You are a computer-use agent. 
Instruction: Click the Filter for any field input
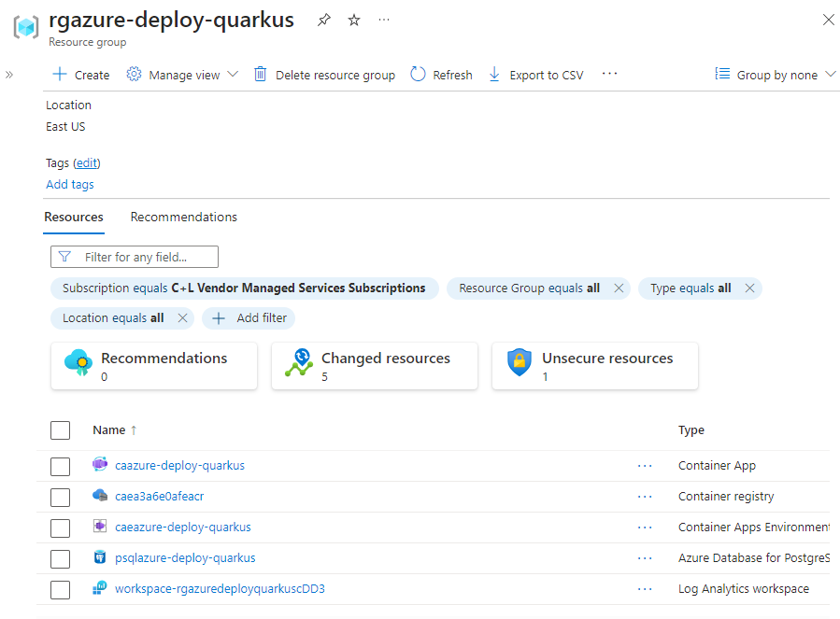tap(134, 256)
